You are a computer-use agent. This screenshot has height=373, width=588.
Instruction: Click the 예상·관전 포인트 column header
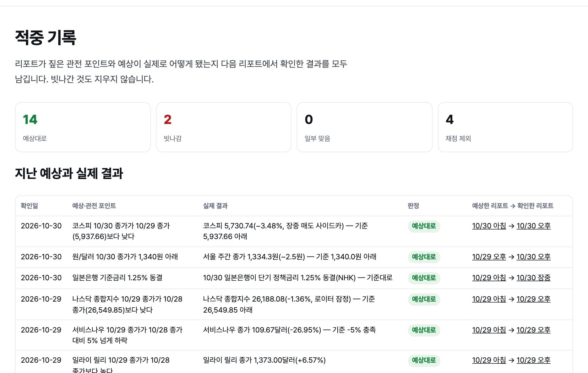[94, 206]
